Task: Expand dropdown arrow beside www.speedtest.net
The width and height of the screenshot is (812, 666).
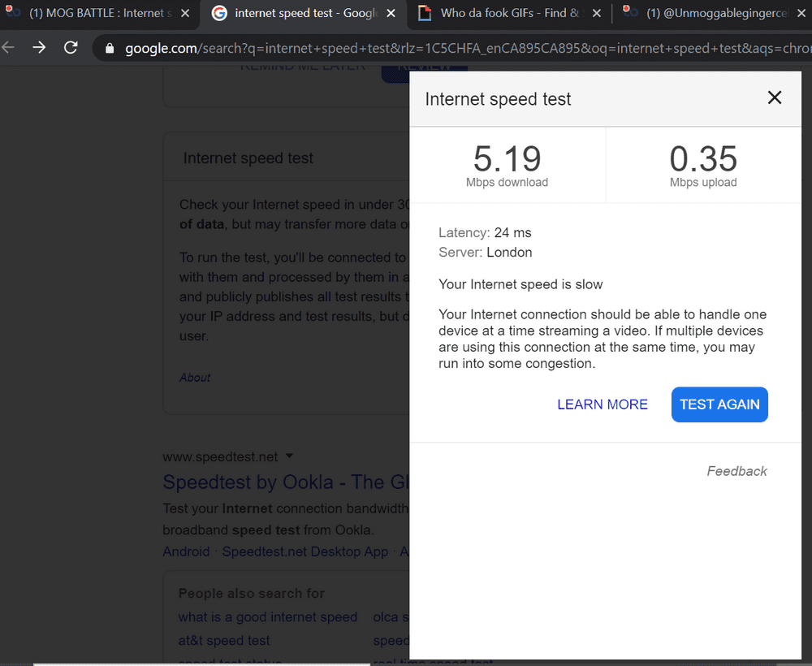Action: (x=290, y=456)
